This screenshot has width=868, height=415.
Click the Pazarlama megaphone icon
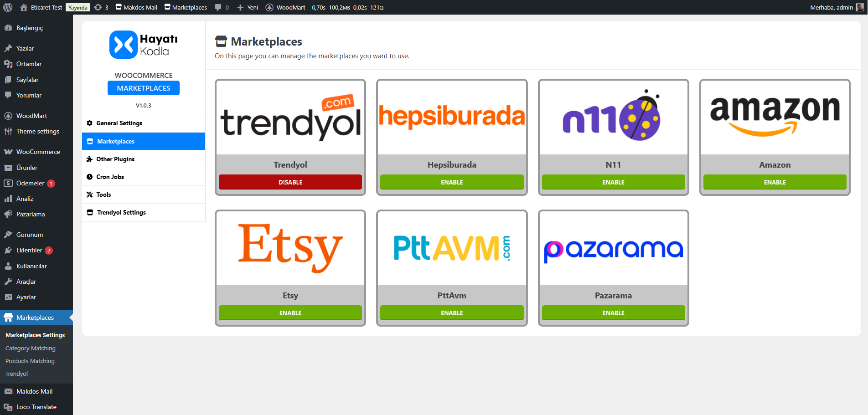pyautogui.click(x=8, y=214)
